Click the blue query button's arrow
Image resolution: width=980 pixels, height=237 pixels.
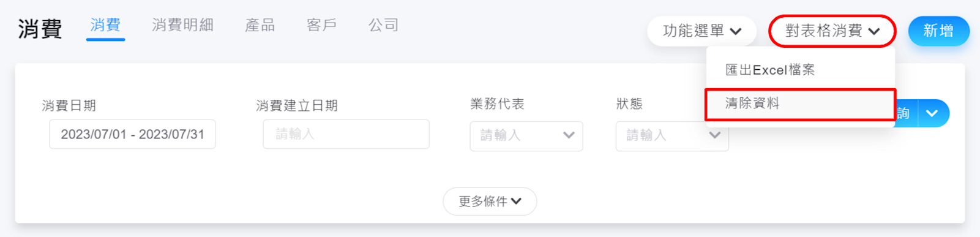932,113
